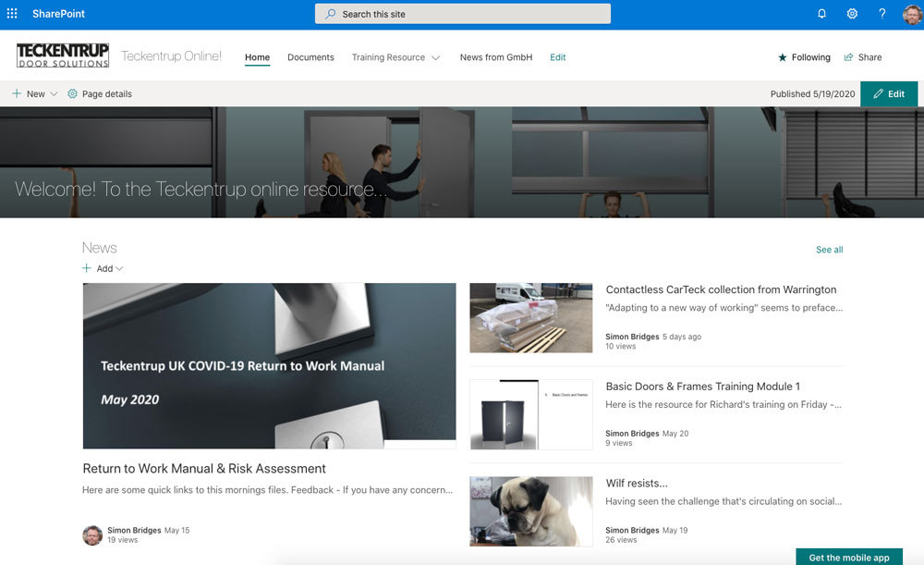924x565 pixels.
Task: Click the plus icon beside Add in News
Action: [x=87, y=268]
